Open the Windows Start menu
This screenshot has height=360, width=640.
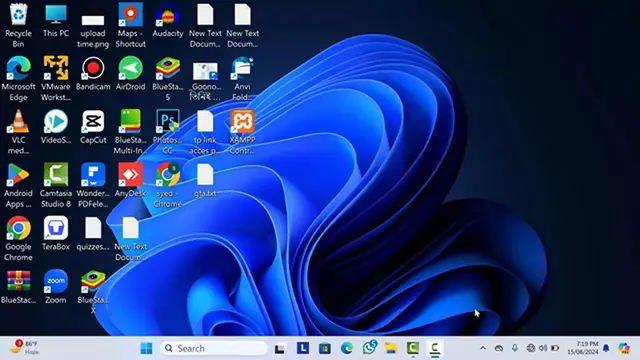pyautogui.click(x=146, y=348)
